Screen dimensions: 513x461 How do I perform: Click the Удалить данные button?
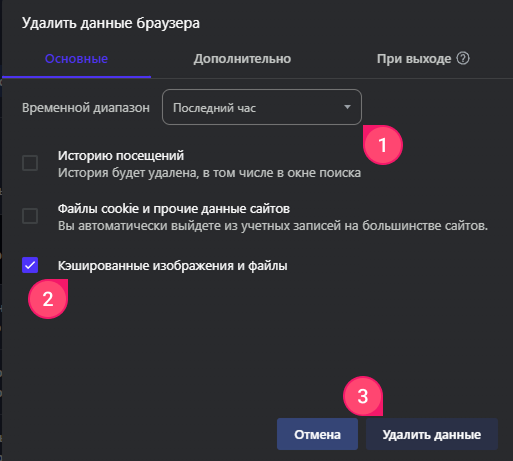(432, 434)
